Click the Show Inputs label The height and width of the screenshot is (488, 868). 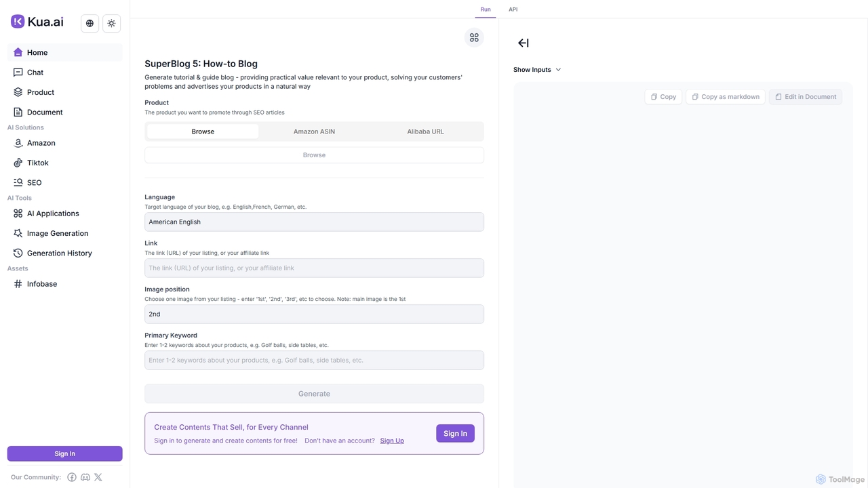(532, 70)
